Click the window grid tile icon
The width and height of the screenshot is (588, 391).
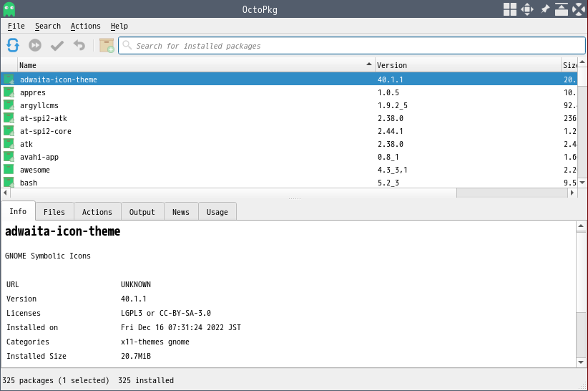[509, 9]
